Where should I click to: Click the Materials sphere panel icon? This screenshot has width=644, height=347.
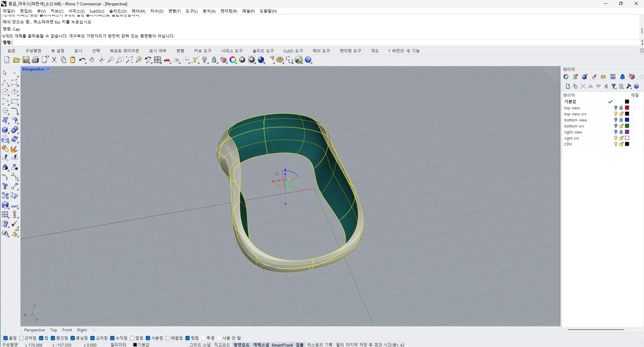585,77
